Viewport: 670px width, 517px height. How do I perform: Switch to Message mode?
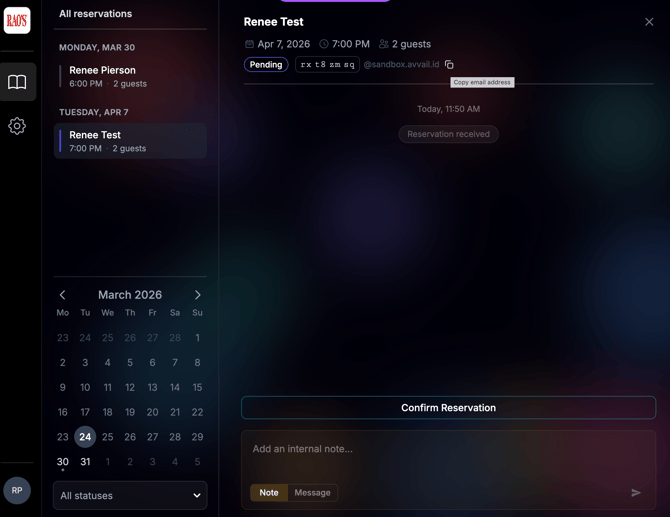pyautogui.click(x=312, y=493)
